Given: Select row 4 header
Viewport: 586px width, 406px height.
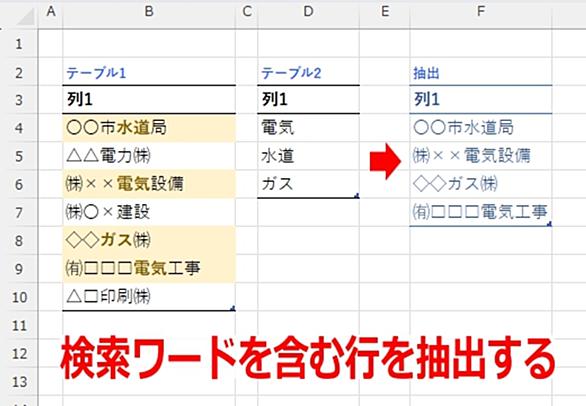Looking at the screenshot, I should click(x=19, y=128).
